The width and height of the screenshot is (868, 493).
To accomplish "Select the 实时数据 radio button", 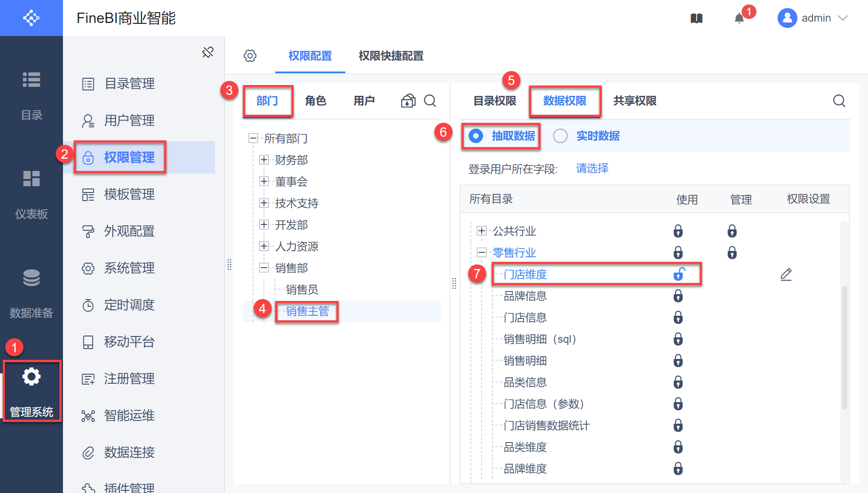I will 560,136.
